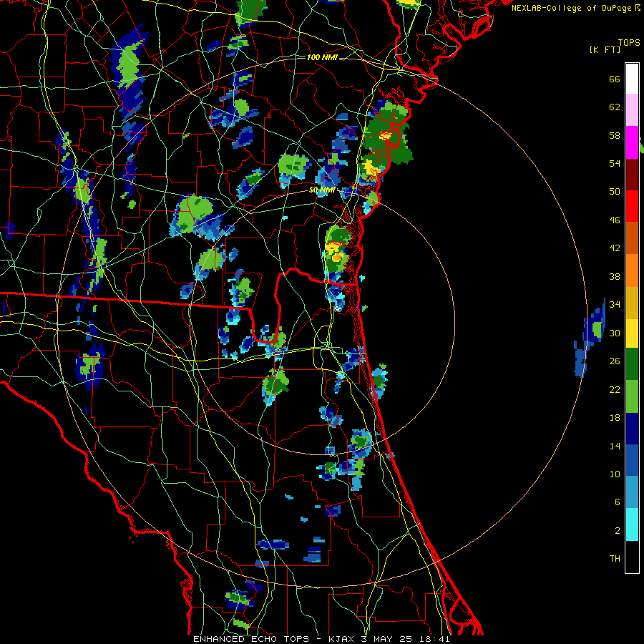
Task: Click the 6 legend value
Action: tap(618, 502)
